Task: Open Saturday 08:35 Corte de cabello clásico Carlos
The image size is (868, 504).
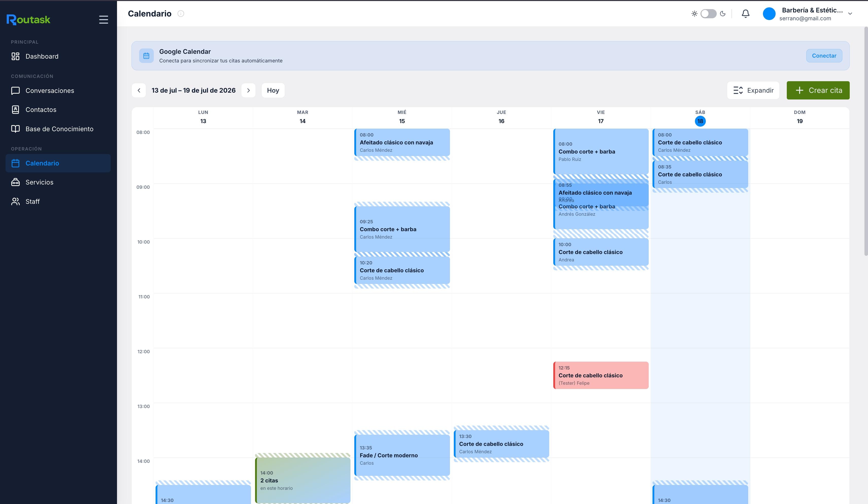Action: point(700,174)
